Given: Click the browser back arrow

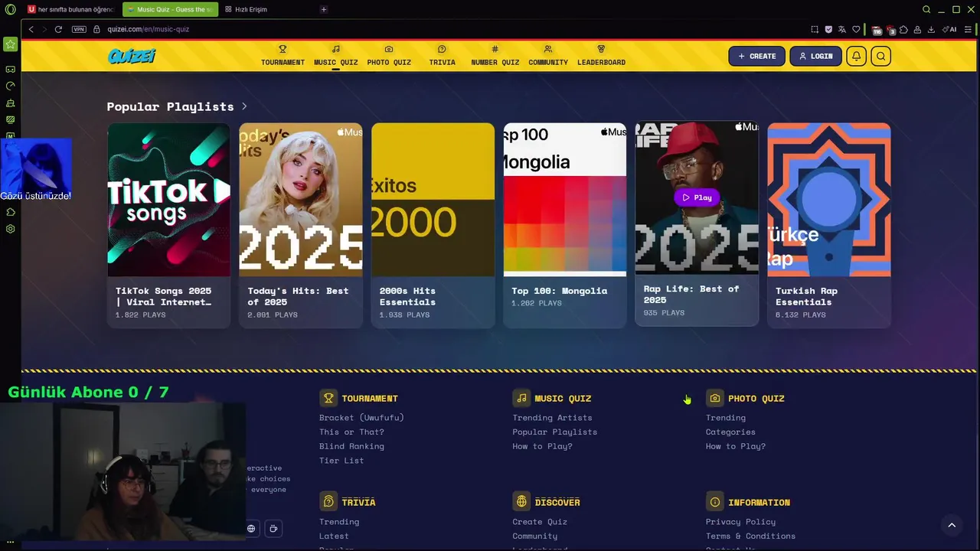Looking at the screenshot, I should click(x=31, y=29).
